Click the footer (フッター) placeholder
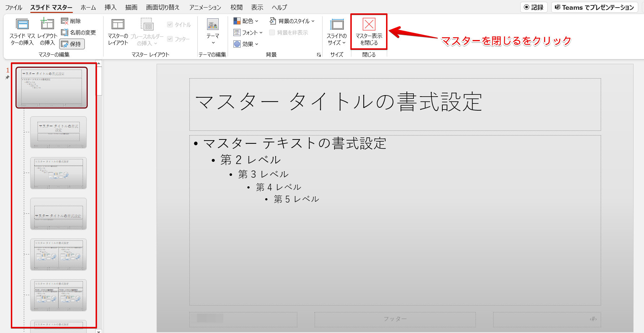Screen dimensions: 644x333 pyautogui.click(x=395, y=319)
